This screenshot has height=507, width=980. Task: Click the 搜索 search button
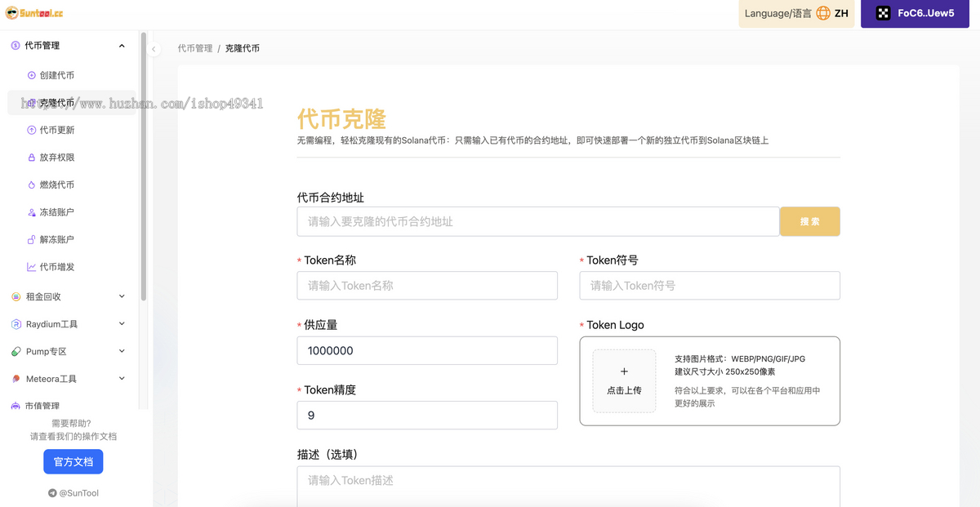[810, 221]
